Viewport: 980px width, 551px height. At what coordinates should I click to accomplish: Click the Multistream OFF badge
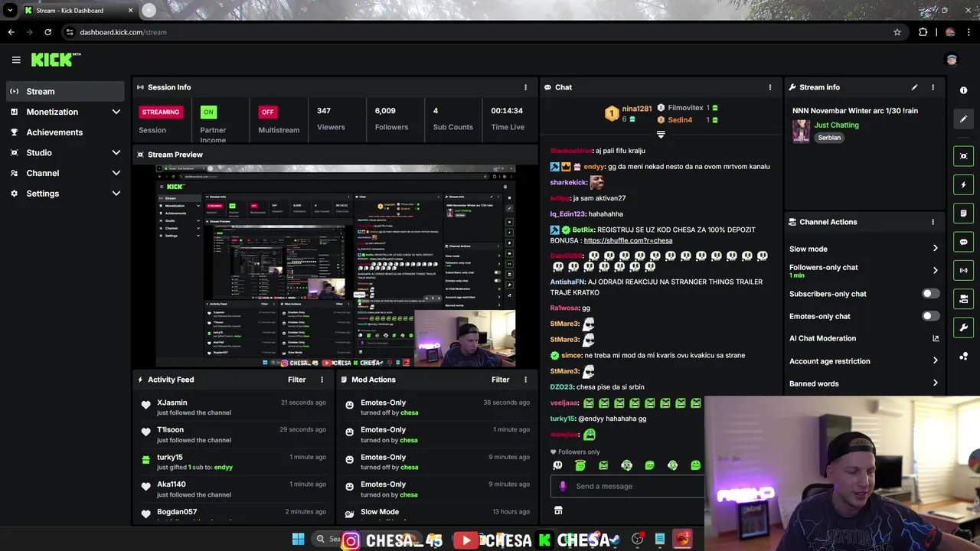point(267,112)
